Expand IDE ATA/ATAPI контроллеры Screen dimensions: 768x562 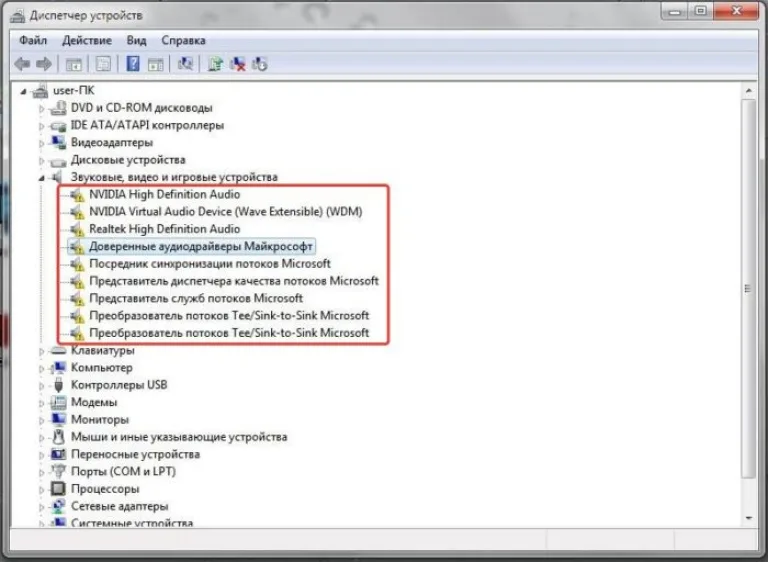41,126
